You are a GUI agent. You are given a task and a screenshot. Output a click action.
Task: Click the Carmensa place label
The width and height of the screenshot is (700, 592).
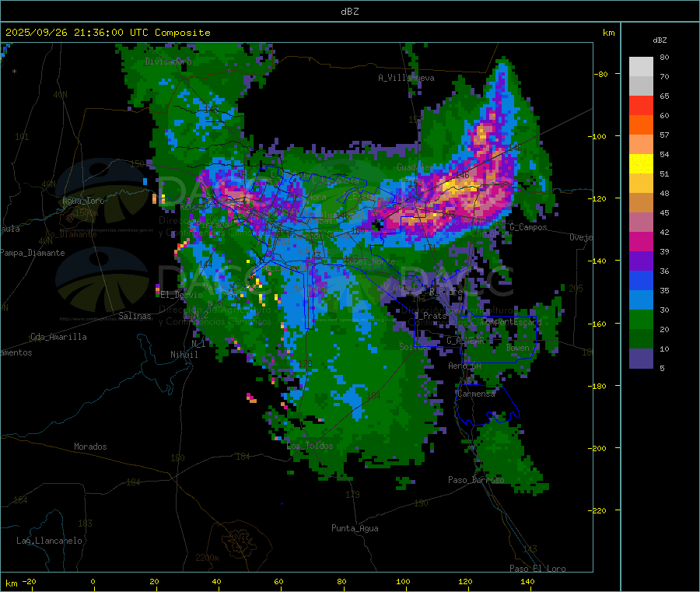click(x=476, y=394)
